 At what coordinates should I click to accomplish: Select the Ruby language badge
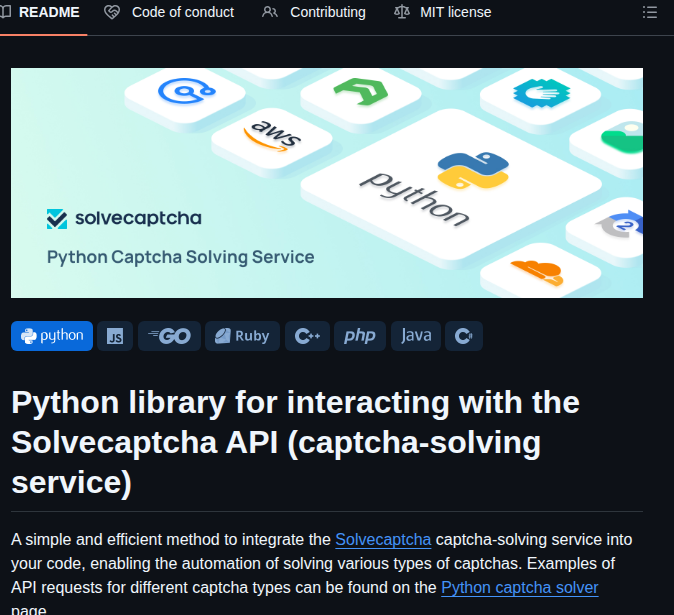(x=242, y=336)
